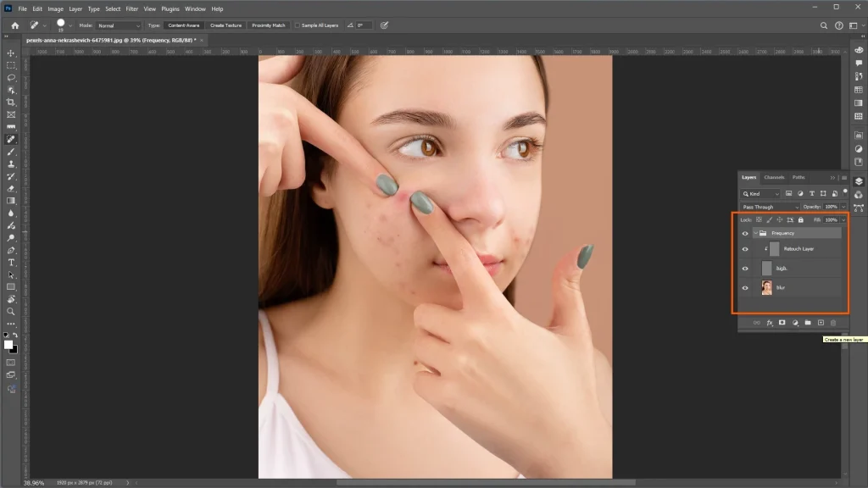
Task: Click the blur layer thumbnail
Action: (x=766, y=288)
